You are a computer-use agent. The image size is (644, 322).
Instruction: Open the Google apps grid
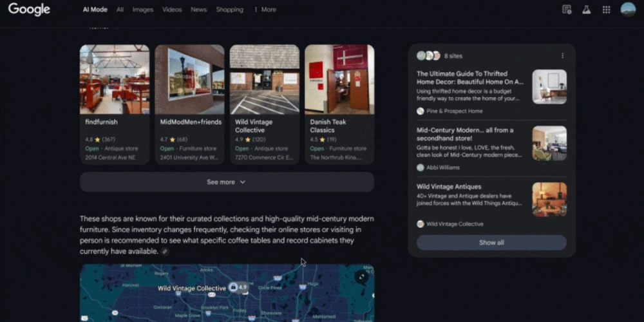pyautogui.click(x=606, y=10)
